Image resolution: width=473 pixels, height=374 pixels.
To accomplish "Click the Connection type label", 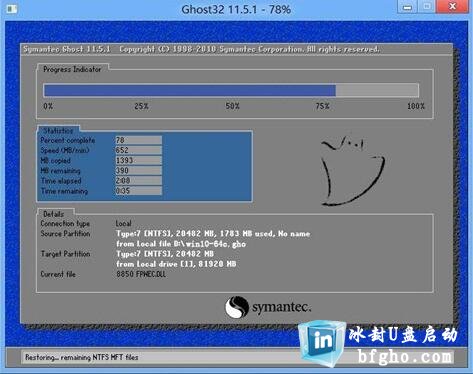I will (x=65, y=224).
